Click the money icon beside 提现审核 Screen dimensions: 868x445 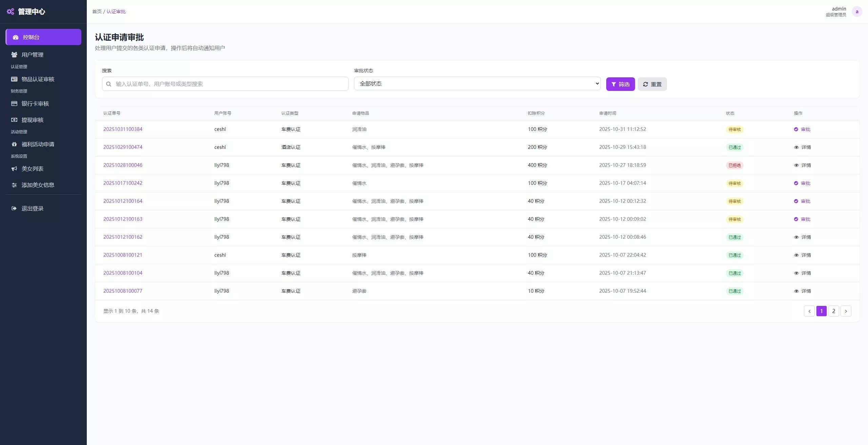coord(14,120)
